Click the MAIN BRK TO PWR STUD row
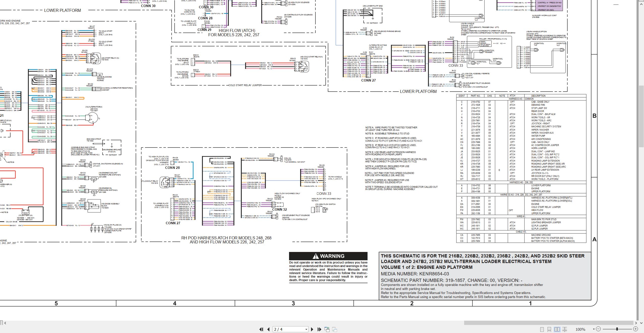 [521, 219]
